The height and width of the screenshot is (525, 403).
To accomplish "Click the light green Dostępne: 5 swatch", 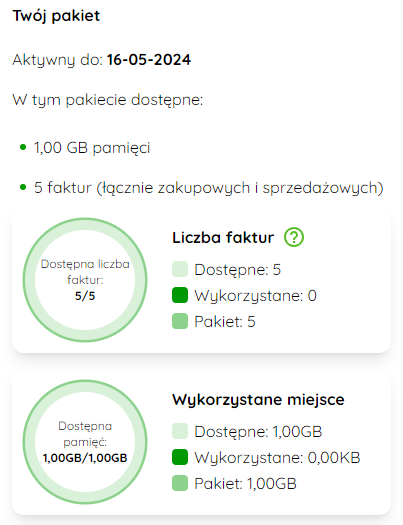I will [180, 270].
